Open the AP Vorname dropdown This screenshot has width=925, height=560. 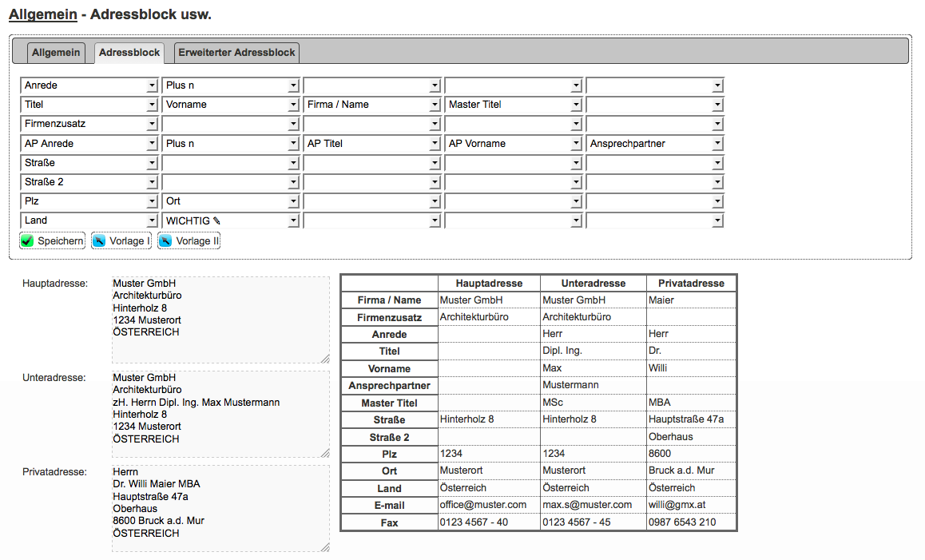[x=513, y=144]
